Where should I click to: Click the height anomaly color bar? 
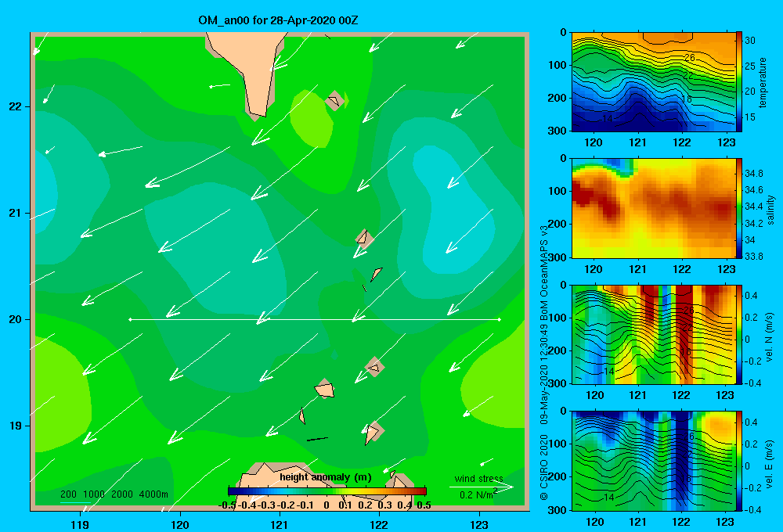(327, 491)
